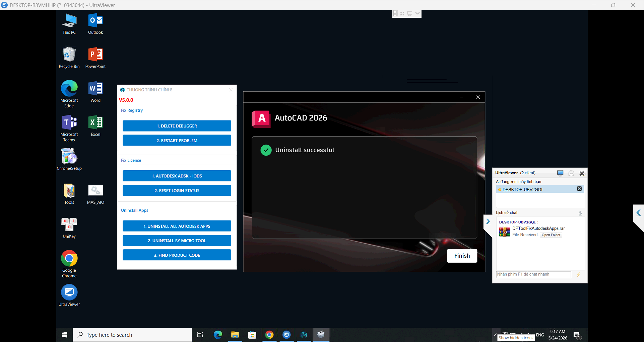Focus the quick chat input field
Screen dimensions: 644x342
point(533,274)
